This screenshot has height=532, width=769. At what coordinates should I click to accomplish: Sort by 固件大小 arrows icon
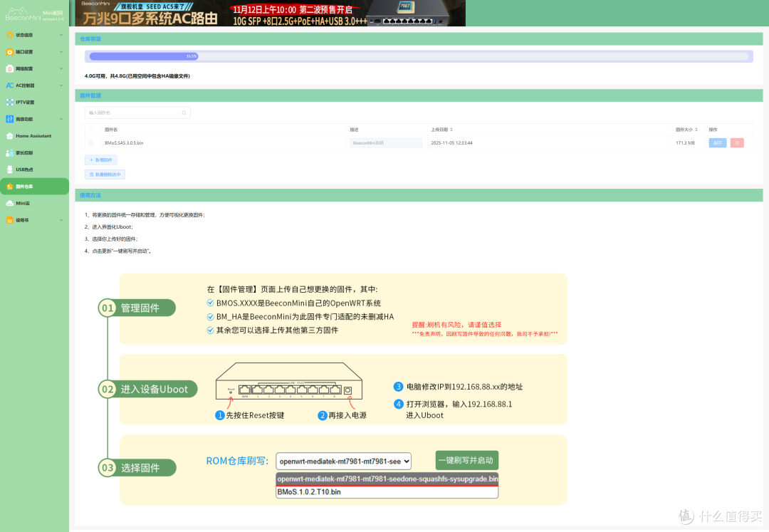pos(696,130)
